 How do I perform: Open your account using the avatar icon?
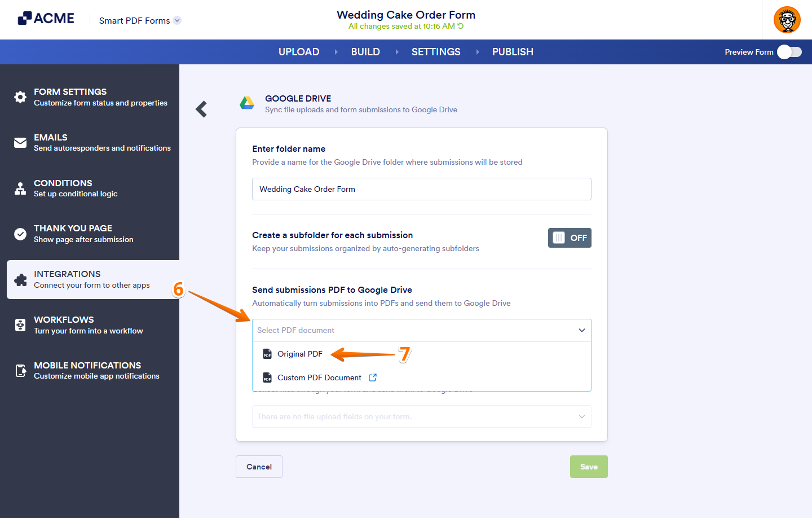[x=787, y=20]
